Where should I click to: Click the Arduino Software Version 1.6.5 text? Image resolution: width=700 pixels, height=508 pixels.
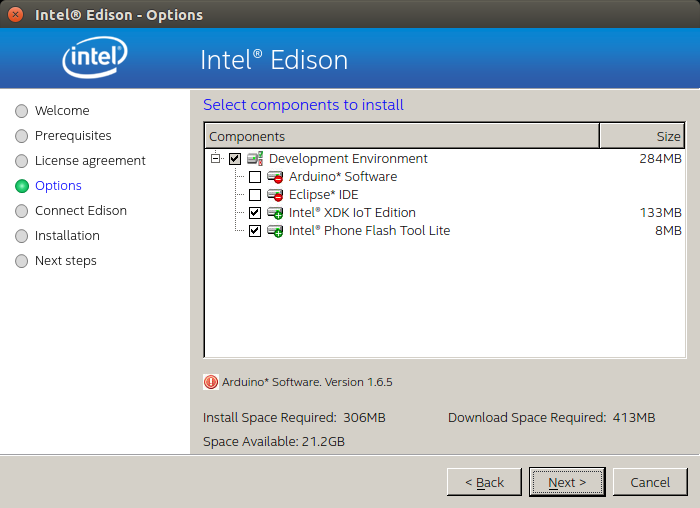307,382
